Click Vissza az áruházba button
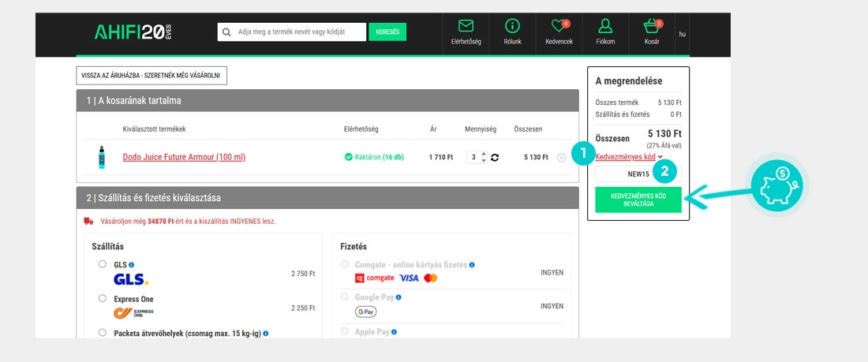The height and width of the screenshot is (362, 868). coord(152,76)
